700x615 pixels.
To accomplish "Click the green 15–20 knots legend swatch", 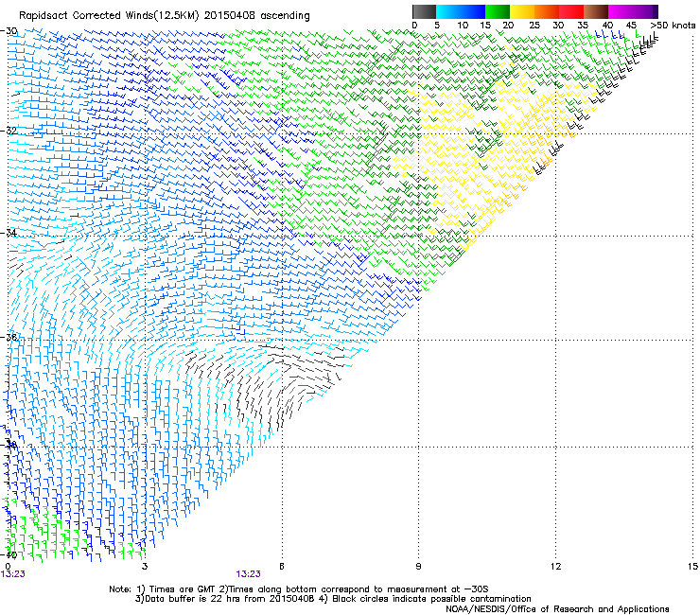I will 498,11.
